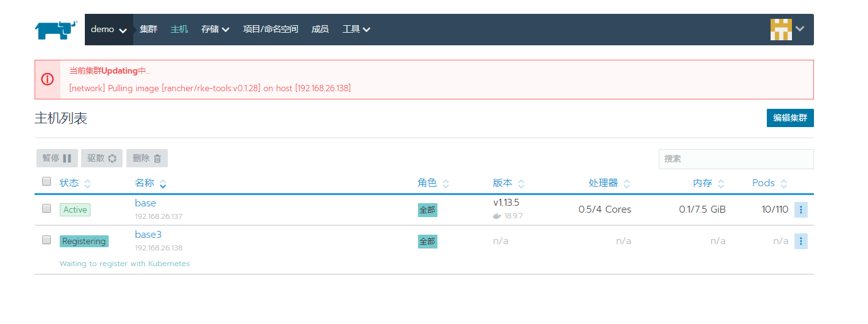Image resolution: width=868 pixels, height=324 pixels.
Task: Click the Rancher cow logo
Action: point(57,30)
